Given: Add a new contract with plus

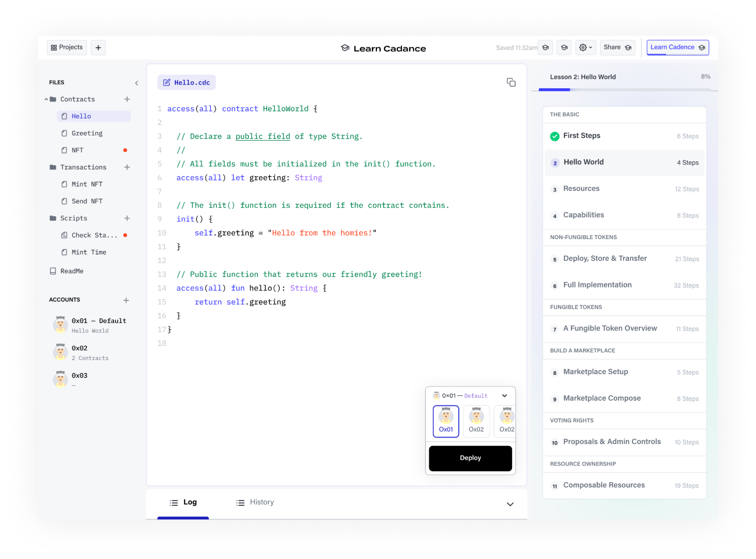Looking at the screenshot, I should click(127, 99).
